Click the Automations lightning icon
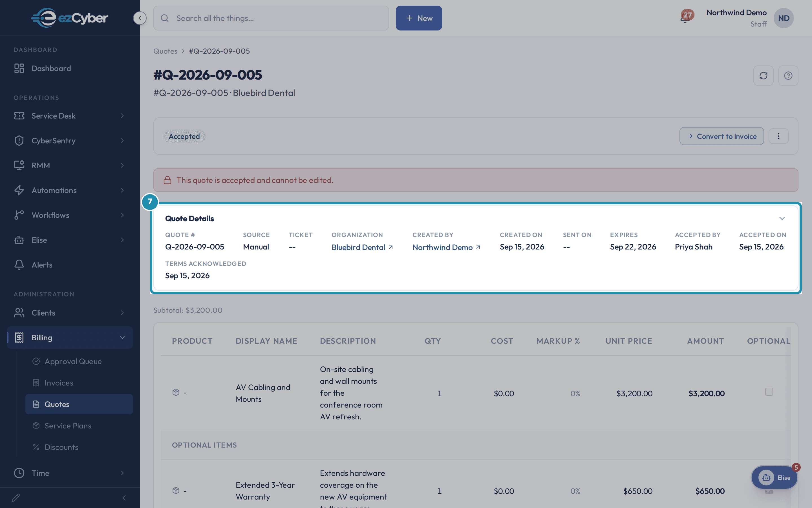812x508 pixels. [19, 190]
